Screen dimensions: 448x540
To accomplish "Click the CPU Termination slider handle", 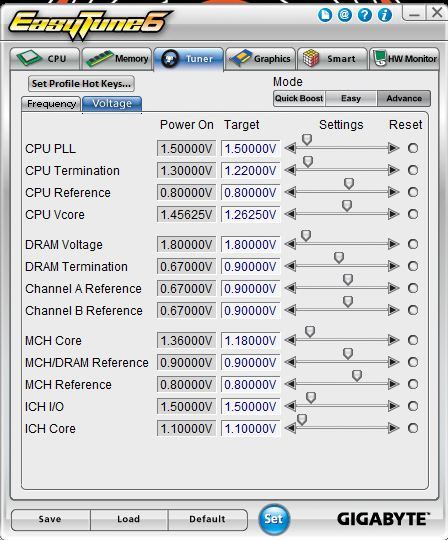I will pyautogui.click(x=308, y=162).
